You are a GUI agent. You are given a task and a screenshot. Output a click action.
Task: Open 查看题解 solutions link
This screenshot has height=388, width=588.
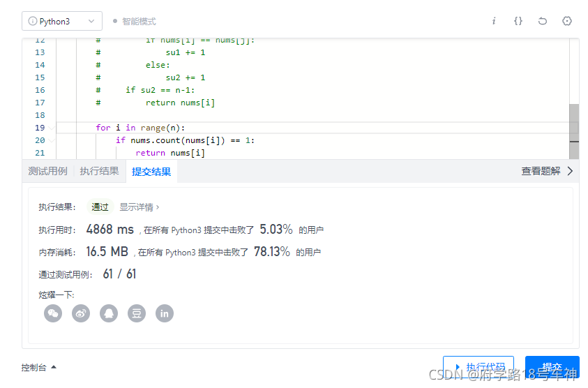(541, 171)
